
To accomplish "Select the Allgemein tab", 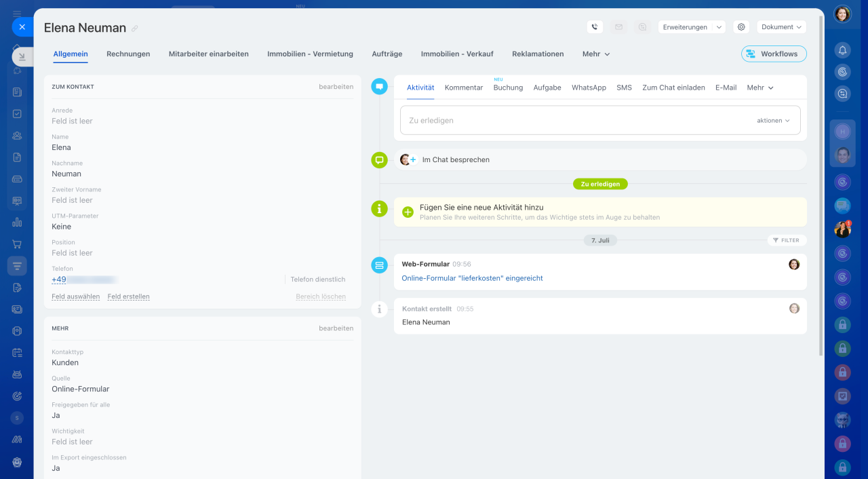I will coord(71,54).
